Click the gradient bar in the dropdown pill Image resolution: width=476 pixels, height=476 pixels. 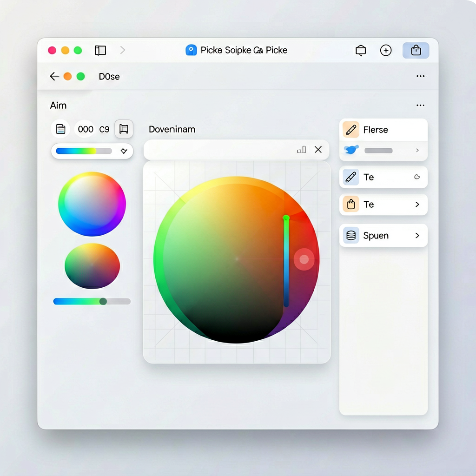tap(84, 151)
